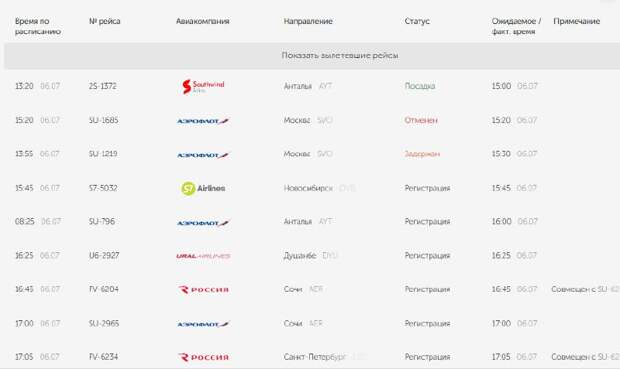Click Aeroflot logo for flight SU-796

pos(203,223)
